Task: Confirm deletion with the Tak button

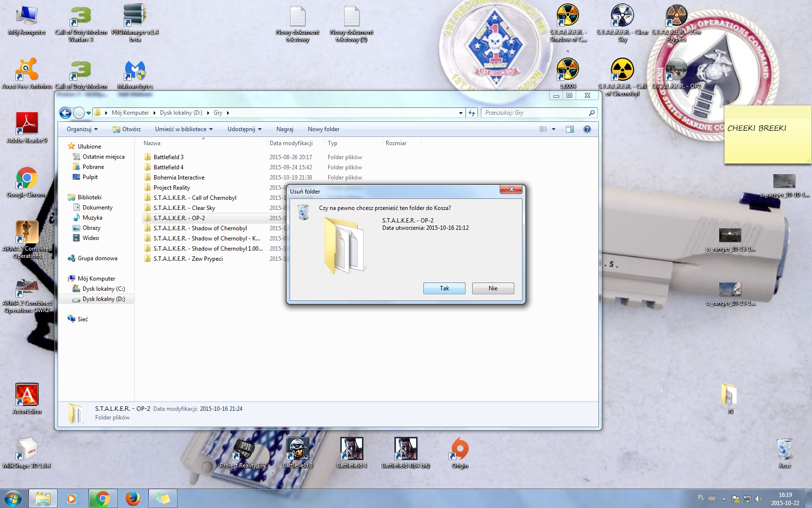Action: 444,288
